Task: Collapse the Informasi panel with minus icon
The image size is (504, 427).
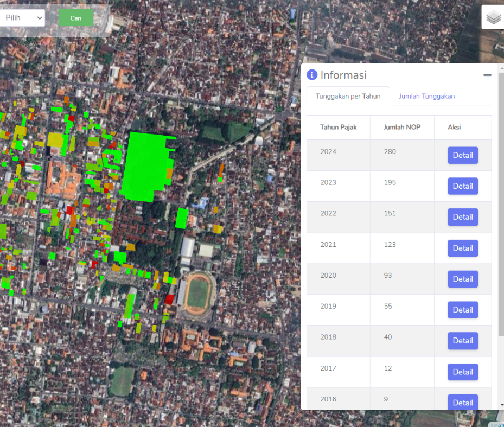Action: [x=487, y=75]
